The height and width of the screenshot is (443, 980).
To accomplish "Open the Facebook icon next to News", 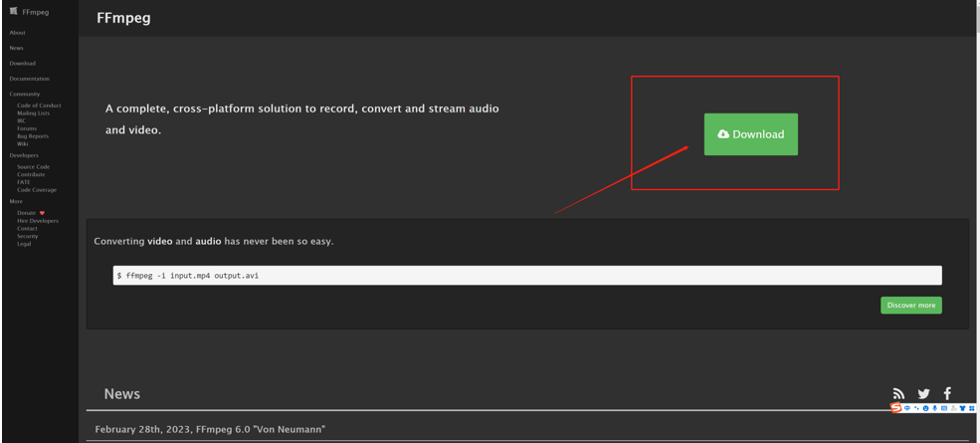I will click(947, 393).
